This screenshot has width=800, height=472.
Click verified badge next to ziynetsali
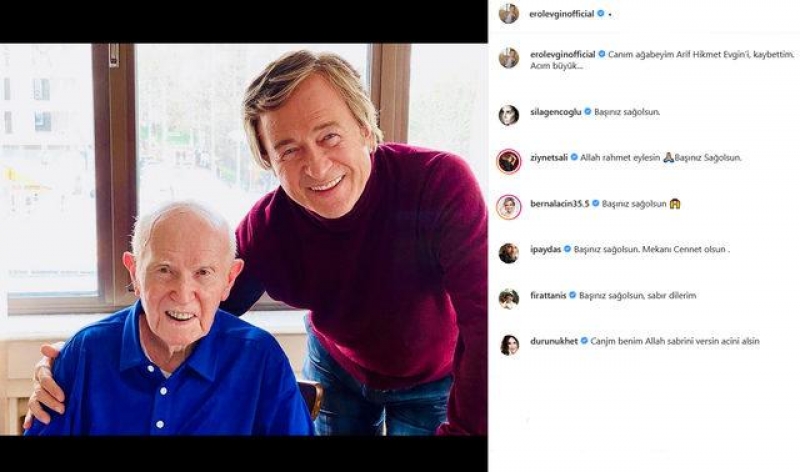click(574, 158)
